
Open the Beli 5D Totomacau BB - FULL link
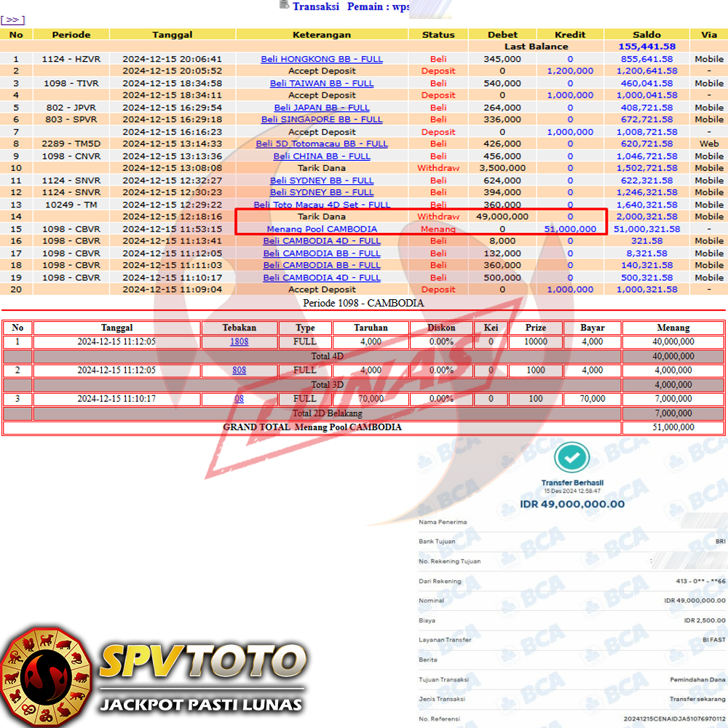(x=322, y=144)
